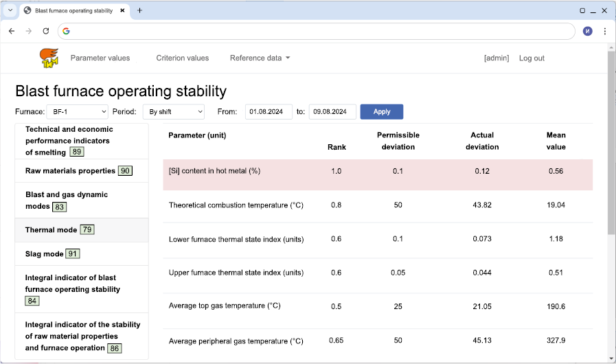Close the Blast furnace operating stability tab
This screenshot has height=364, width=616.
(122, 10)
